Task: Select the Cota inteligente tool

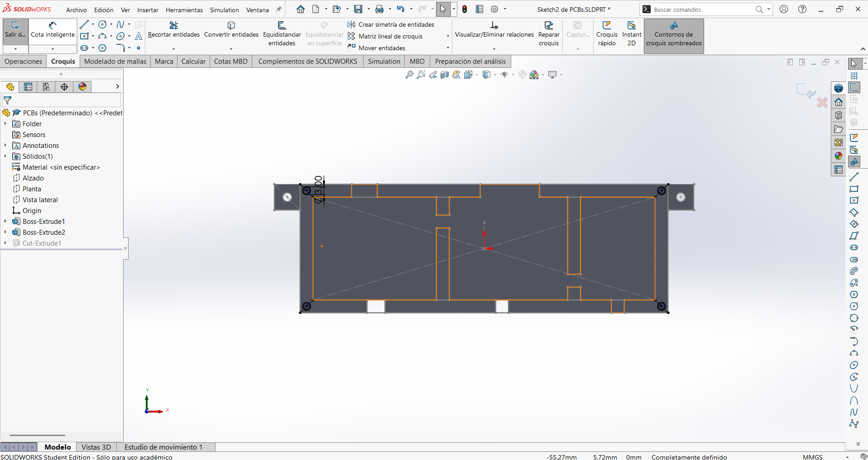Action: click(53, 30)
